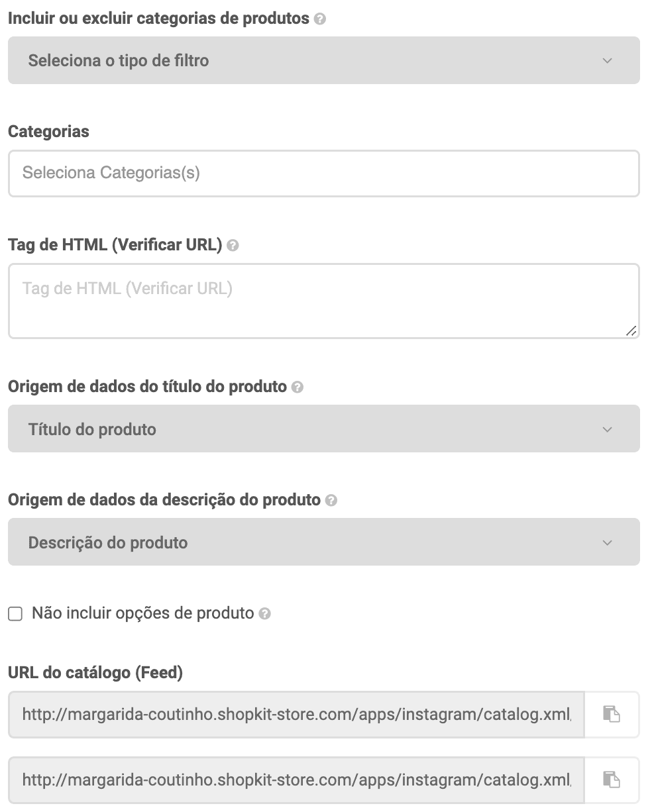Focus the 'Seleciona Categorias(s)' input field
Image resolution: width=652 pixels, height=812 pixels.
click(323, 174)
